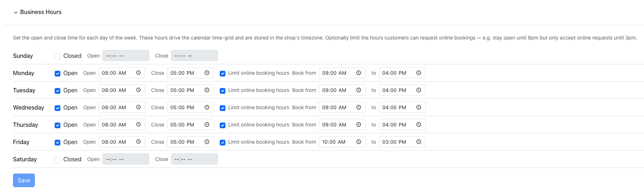The image size is (644, 194).
Task: Edit Friday Book from 10:00 AM field
Action: coord(342,142)
